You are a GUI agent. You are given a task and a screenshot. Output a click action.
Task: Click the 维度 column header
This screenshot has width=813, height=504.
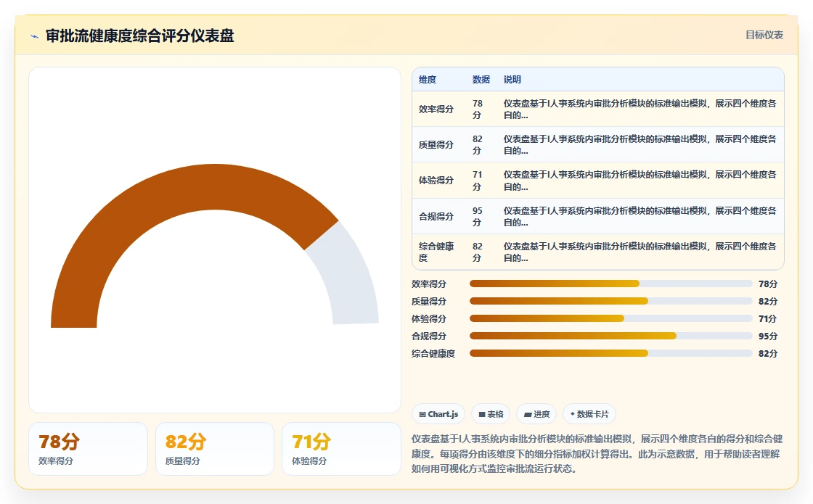(428, 79)
